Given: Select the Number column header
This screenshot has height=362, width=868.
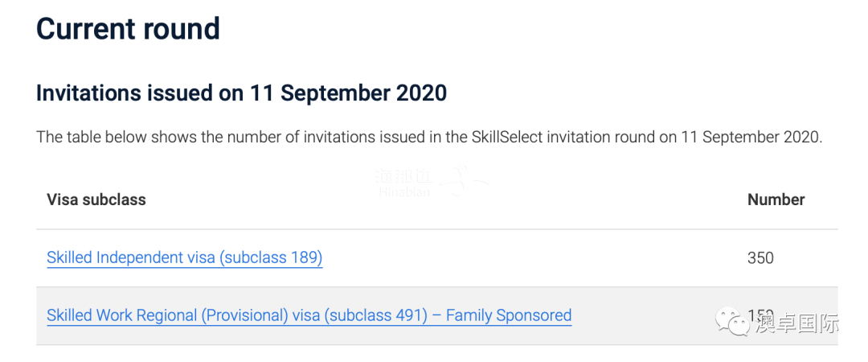Looking at the screenshot, I should [776, 200].
